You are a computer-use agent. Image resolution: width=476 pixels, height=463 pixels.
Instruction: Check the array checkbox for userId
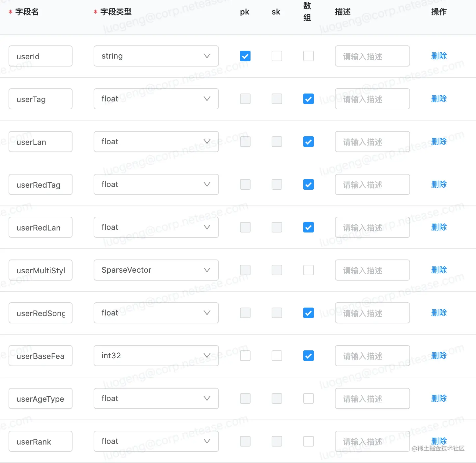pos(309,56)
